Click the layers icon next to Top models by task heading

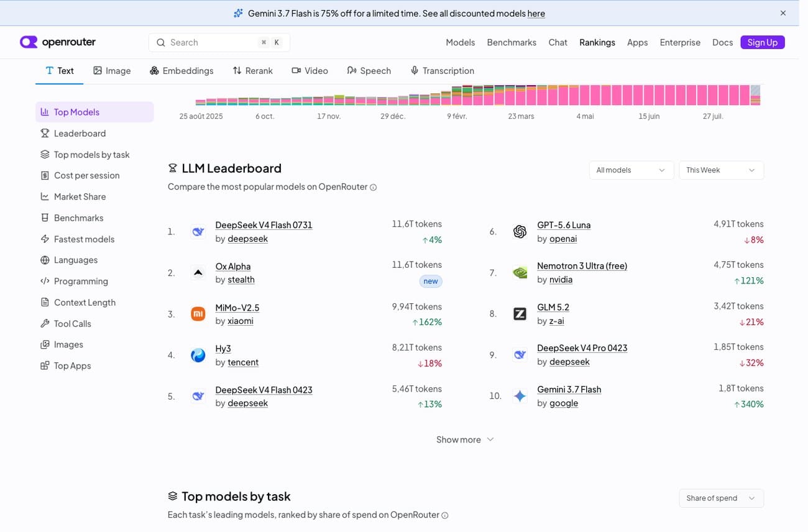click(173, 497)
